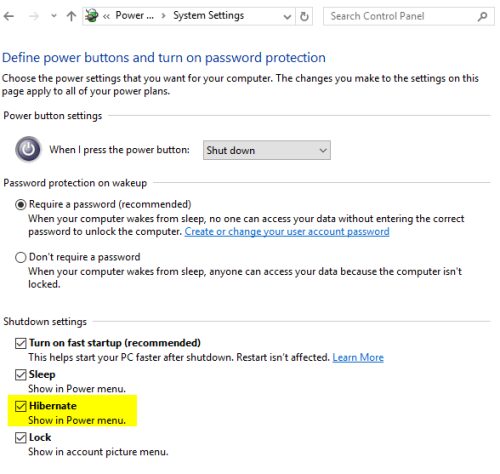
Task: Refresh the page with the refresh icon
Action: click(x=304, y=16)
